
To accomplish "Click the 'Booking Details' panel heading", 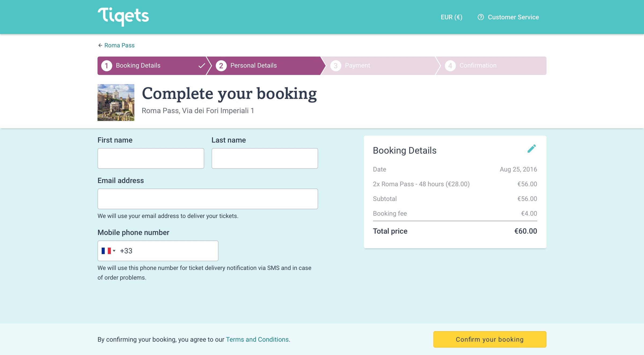I will (x=405, y=151).
